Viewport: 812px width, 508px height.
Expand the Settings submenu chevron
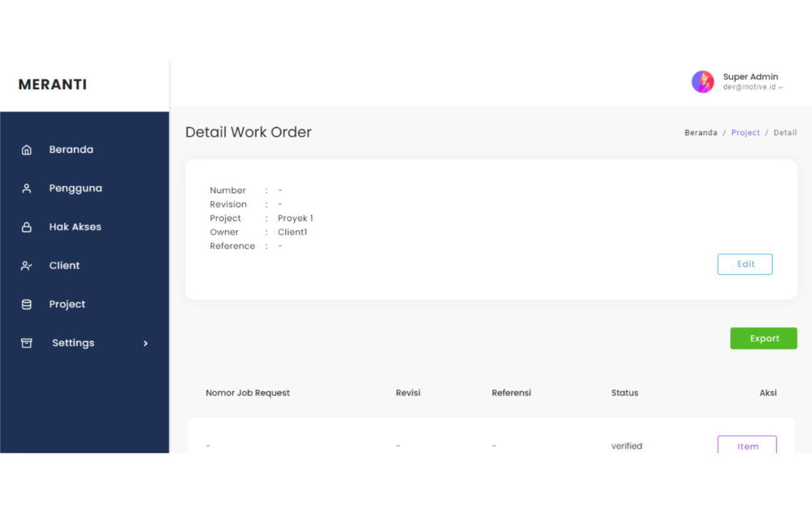145,344
